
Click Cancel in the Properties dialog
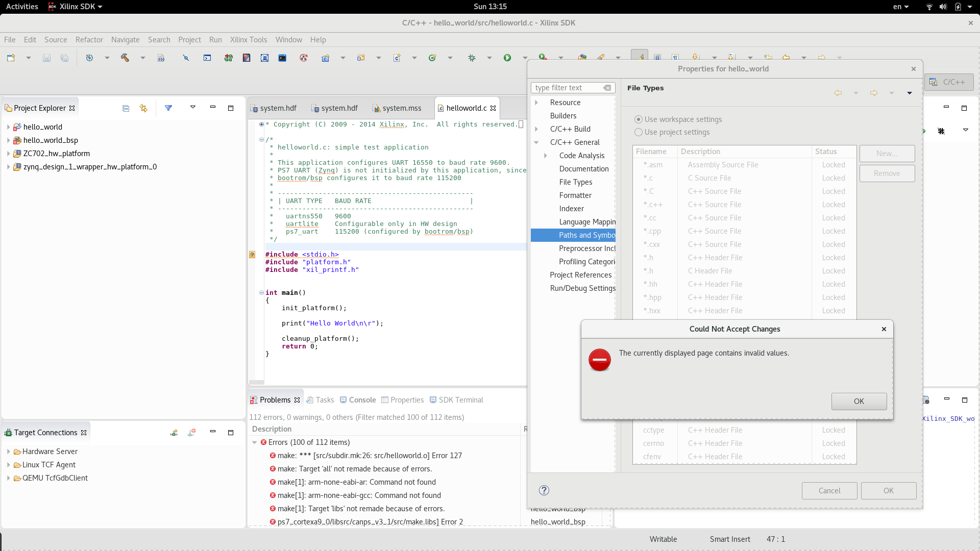(829, 491)
